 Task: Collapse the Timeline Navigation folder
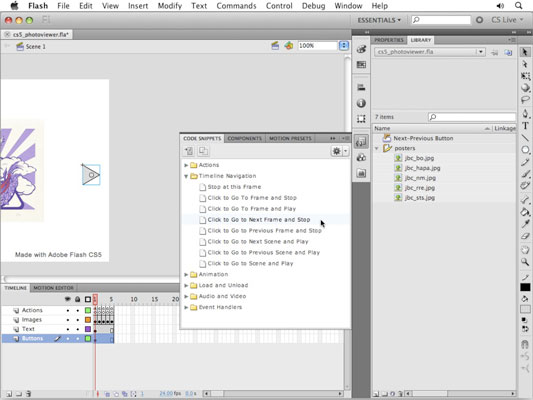pos(186,176)
